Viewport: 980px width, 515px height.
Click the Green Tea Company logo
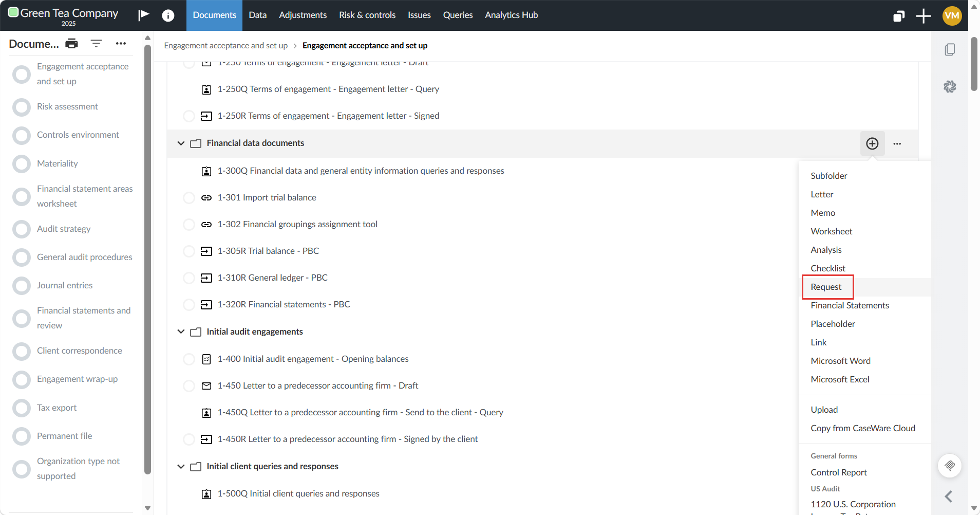pyautogui.click(x=13, y=12)
